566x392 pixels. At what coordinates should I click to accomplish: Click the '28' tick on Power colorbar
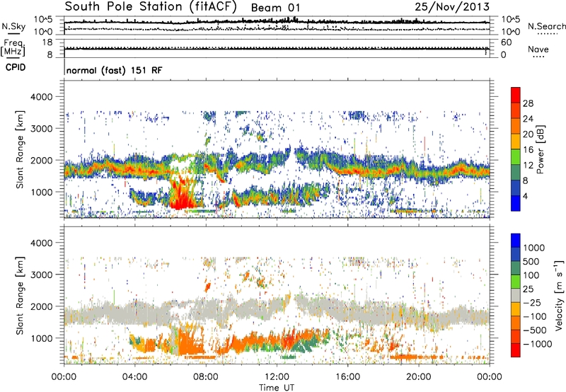tap(528, 103)
